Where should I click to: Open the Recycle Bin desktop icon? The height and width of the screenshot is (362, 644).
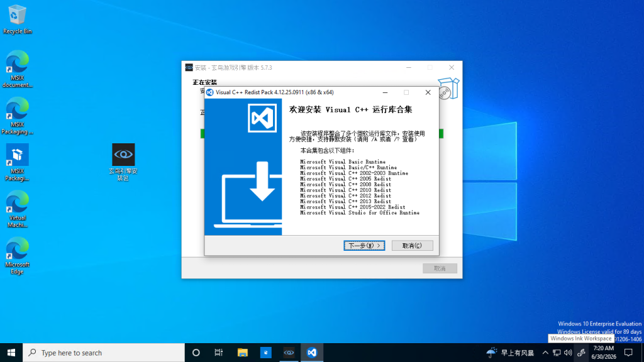[x=17, y=19]
